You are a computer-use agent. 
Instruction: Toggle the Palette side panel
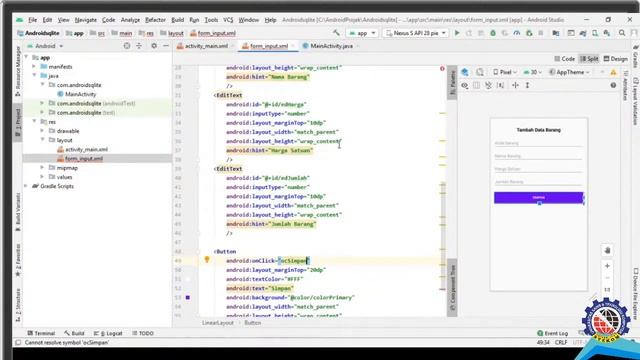tap(452, 83)
